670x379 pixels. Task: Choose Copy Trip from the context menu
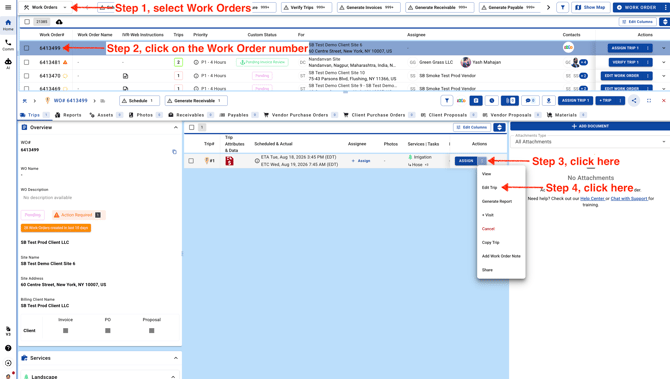(x=491, y=242)
